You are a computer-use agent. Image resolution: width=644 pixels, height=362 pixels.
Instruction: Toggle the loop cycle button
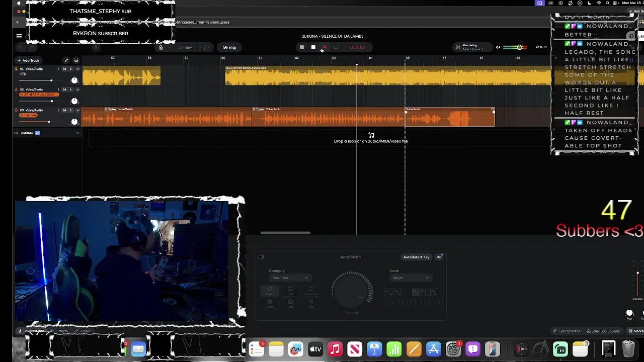coord(336,47)
